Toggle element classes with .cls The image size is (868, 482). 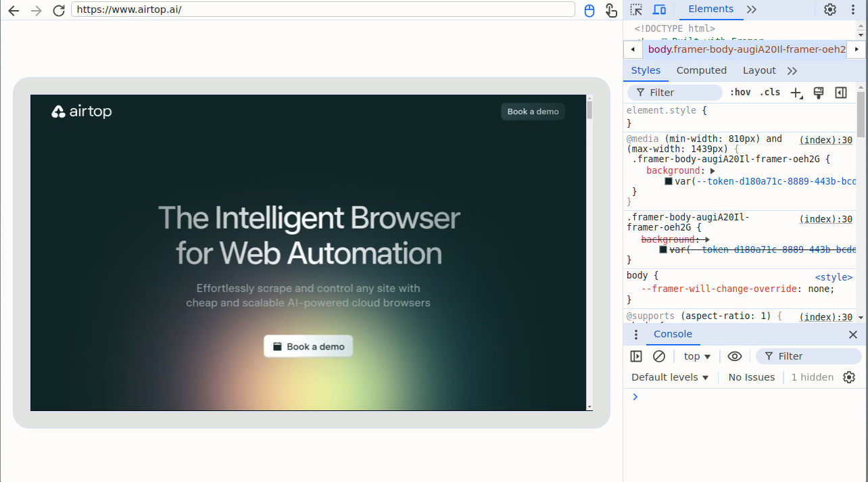tap(770, 92)
